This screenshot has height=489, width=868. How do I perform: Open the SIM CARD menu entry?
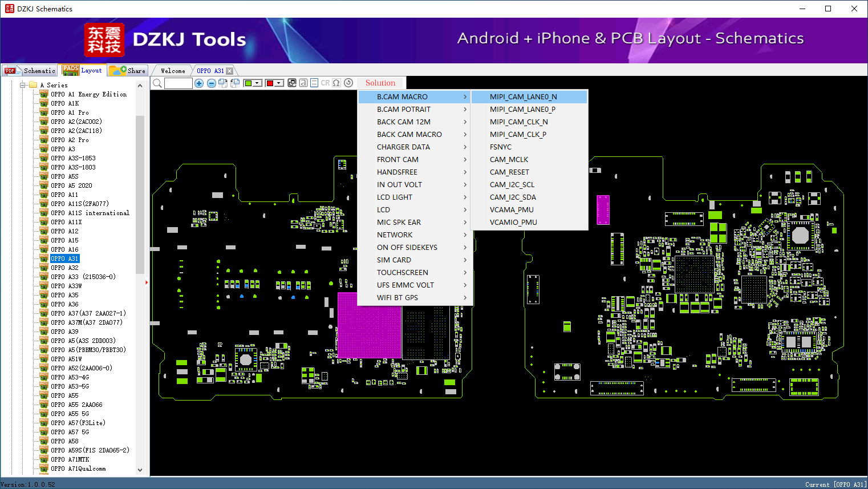(x=414, y=260)
